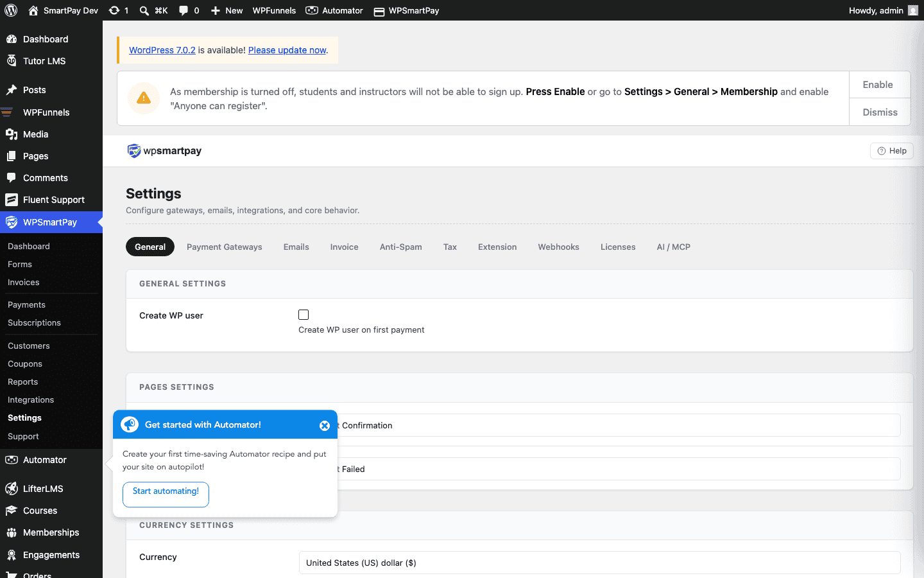Open the Comments icon in sidebar
Image resolution: width=924 pixels, height=578 pixels.
point(12,178)
